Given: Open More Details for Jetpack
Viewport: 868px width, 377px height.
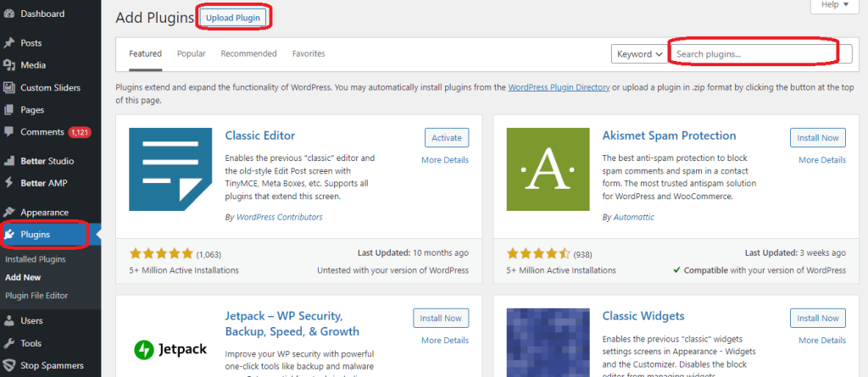Looking at the screenshot, I should coord(445,341).
